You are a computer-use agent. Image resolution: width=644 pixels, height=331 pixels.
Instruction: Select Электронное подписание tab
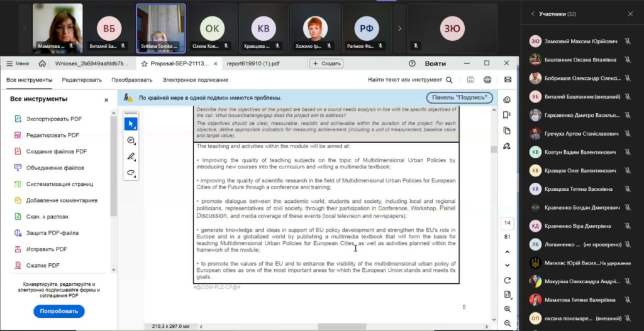click(195, 80)
